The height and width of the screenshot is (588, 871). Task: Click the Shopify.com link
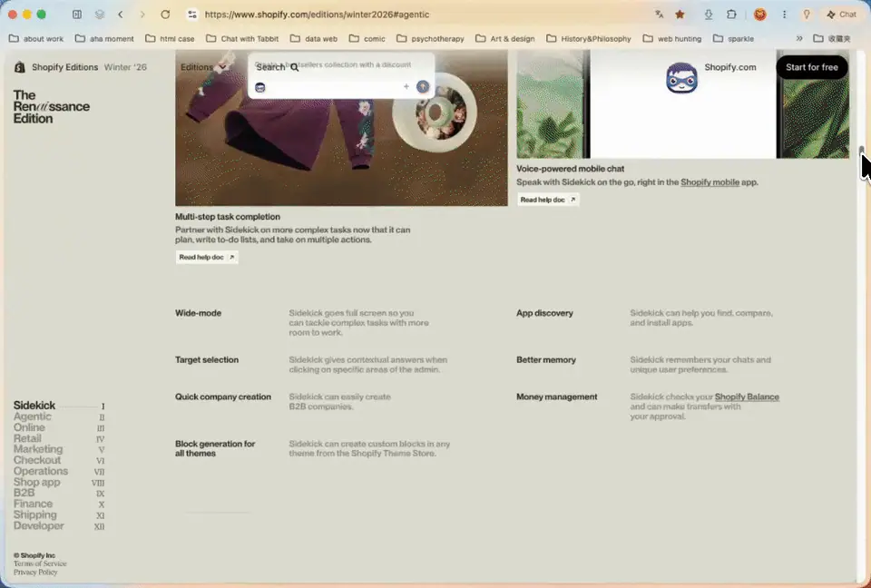click(x=729, y=67)
